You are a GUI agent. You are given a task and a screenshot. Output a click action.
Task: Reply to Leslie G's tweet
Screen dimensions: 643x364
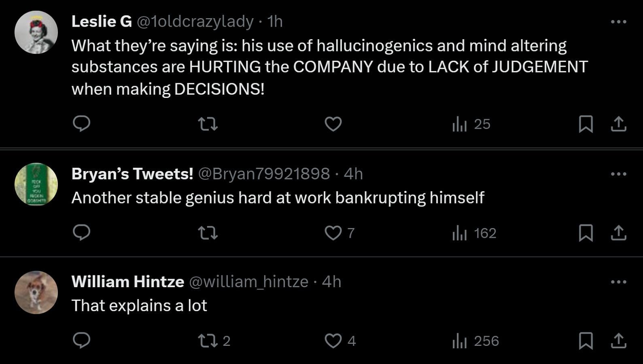click(81, 124)
